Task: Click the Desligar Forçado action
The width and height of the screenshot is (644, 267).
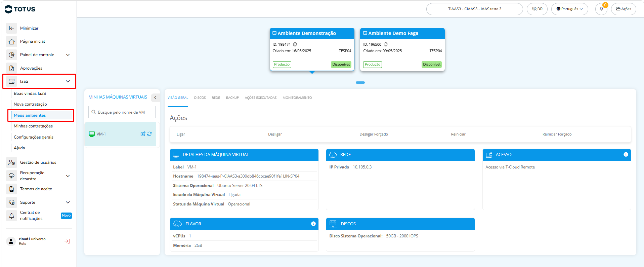Action: click(x=374, y=135)
